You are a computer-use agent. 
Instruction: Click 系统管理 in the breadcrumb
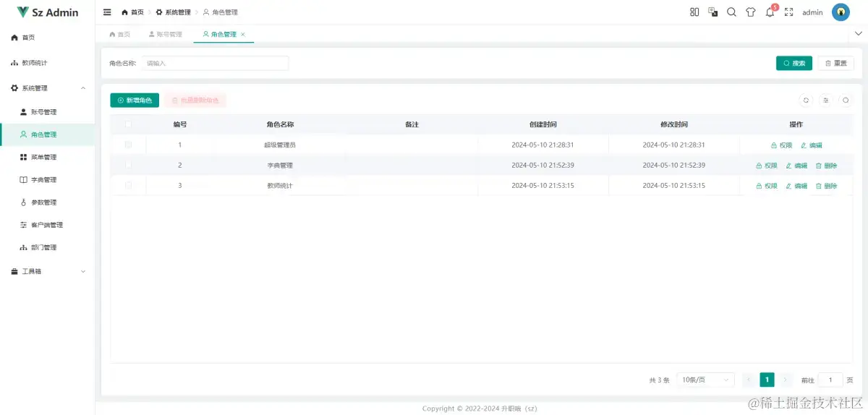174,12
